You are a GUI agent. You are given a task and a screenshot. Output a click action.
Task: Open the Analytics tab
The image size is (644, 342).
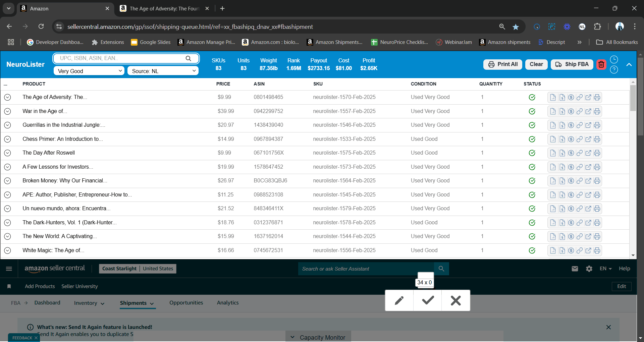[x=228, y=303]
